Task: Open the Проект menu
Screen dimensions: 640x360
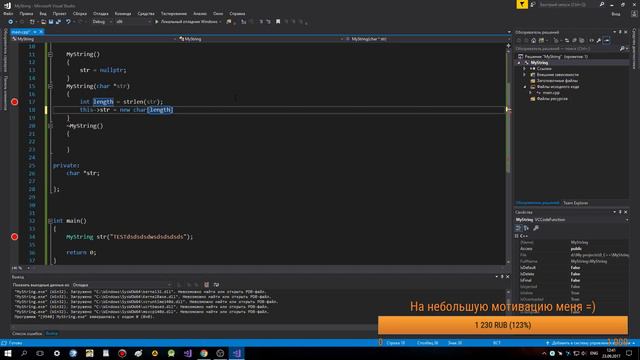Action: click(x=60, y=13)
